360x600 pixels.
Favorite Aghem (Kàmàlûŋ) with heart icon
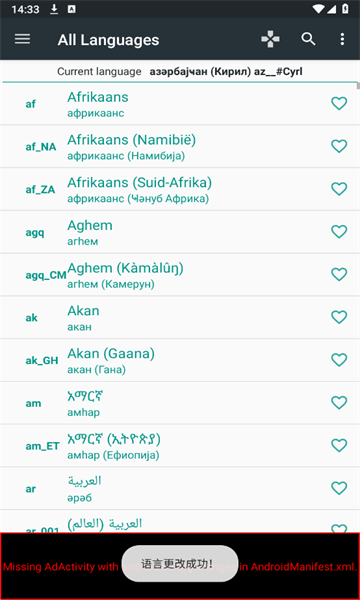coord(339,275)
